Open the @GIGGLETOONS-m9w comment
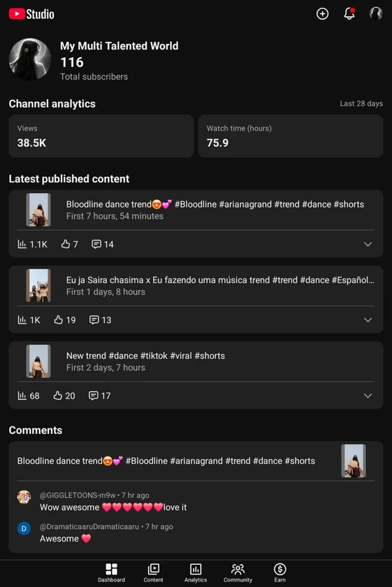Viewport: 392px width, 587px height. (x=113, y=501)
